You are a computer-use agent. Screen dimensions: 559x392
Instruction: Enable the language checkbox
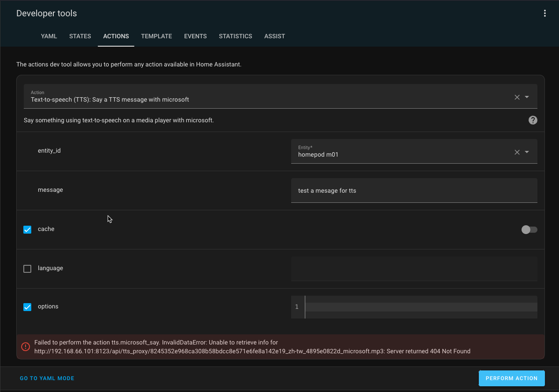[27, 268]
